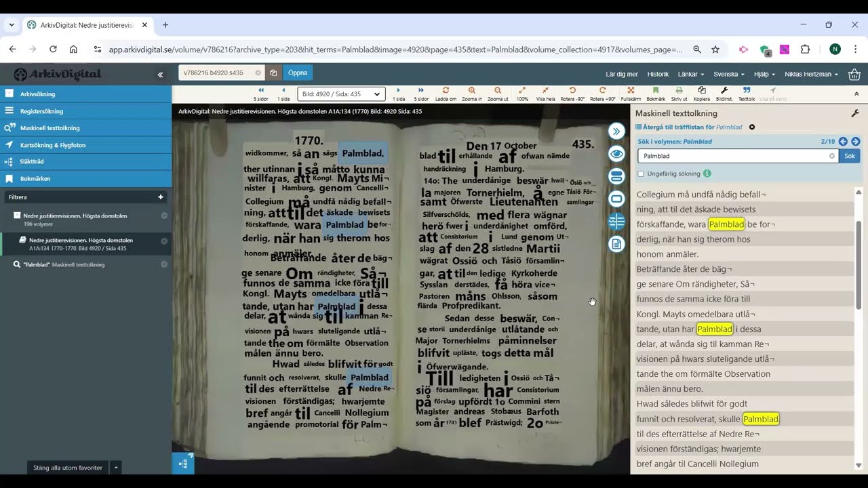Go to next search hit arrow
Image resolution: width=868 pixels, height=488 pixels.
click(x=855, y=142)
